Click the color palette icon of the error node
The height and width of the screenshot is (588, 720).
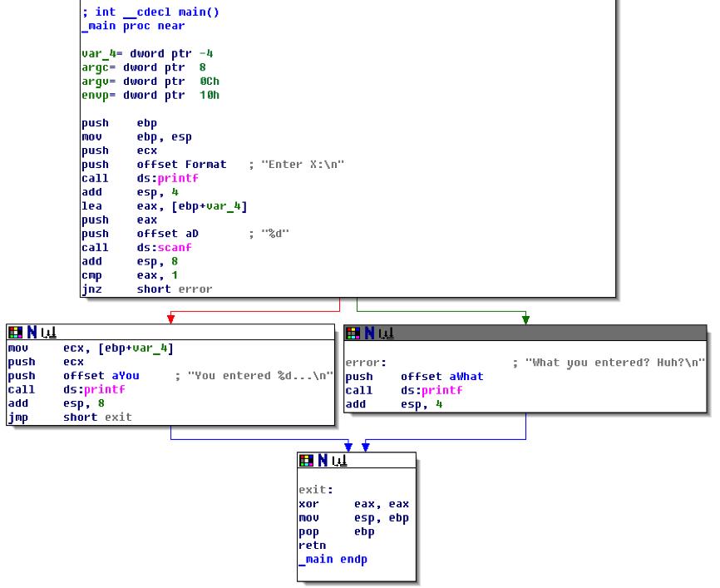tap(353, 333)
